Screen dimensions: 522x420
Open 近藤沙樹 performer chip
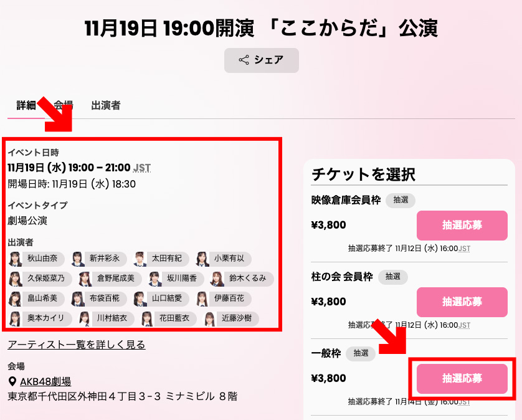click(231, 318)
